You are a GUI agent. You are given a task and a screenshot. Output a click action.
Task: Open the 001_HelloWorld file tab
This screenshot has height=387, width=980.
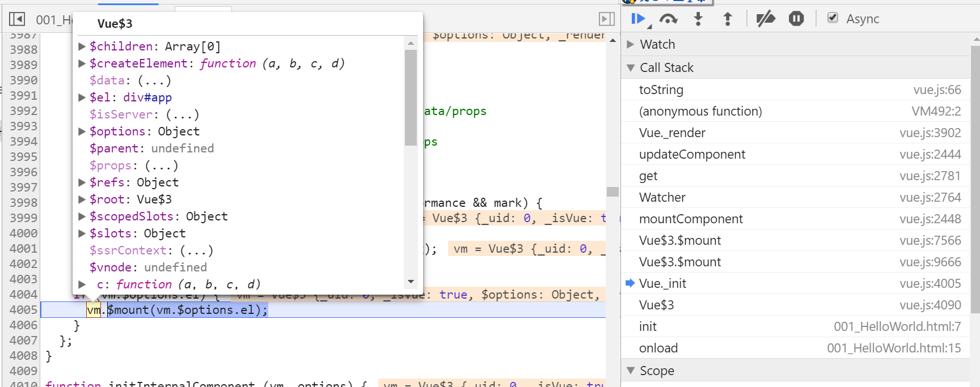(x=54, y=20)
